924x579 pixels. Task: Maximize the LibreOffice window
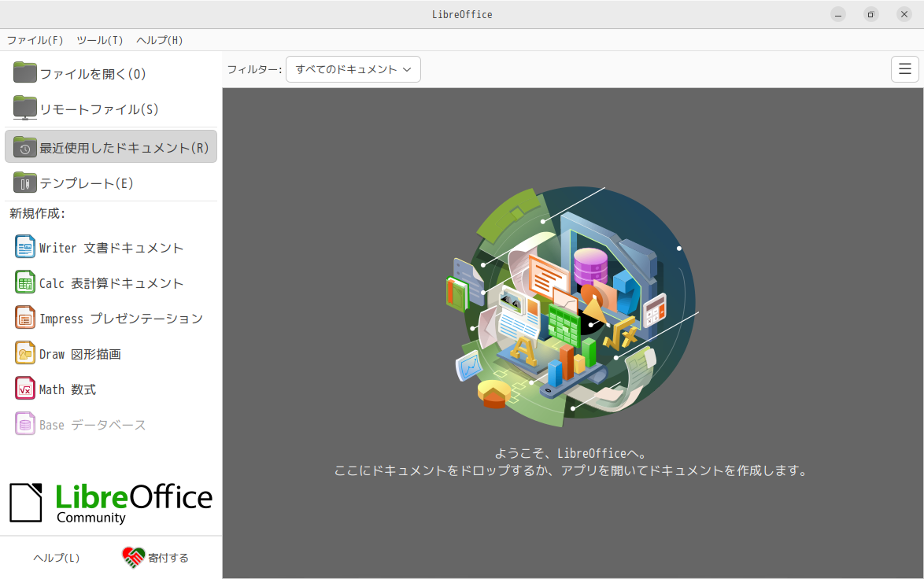point(870,14)
